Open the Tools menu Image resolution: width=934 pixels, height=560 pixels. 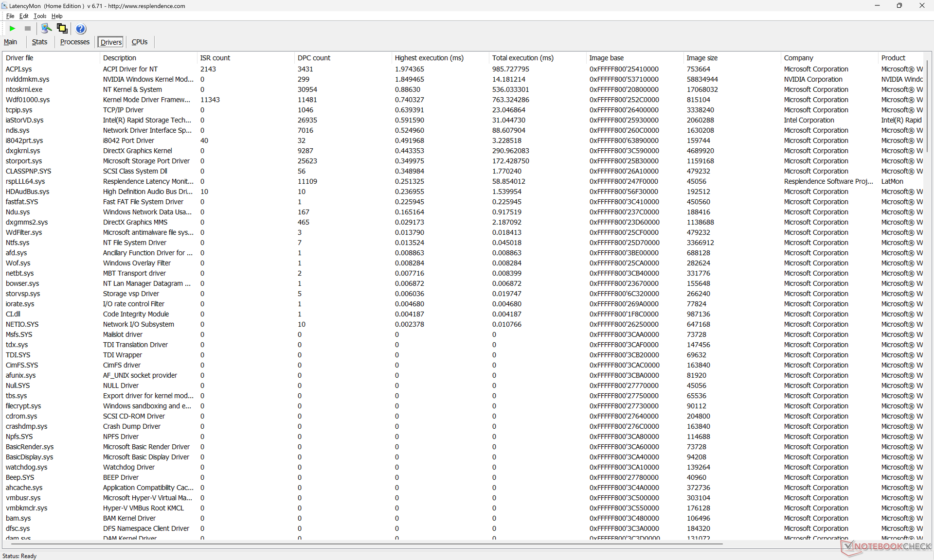tap(40, 16)
